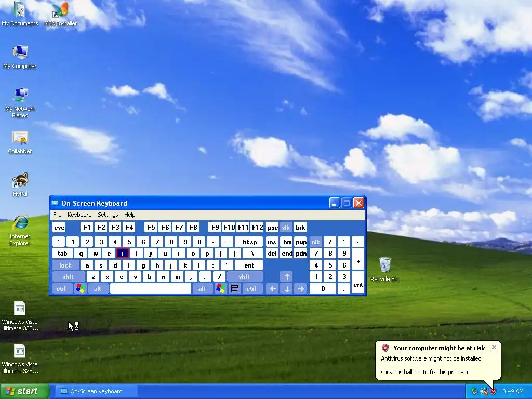Select the CollabNet desktop icon
The image size is (532, 399).
point(20,142)
